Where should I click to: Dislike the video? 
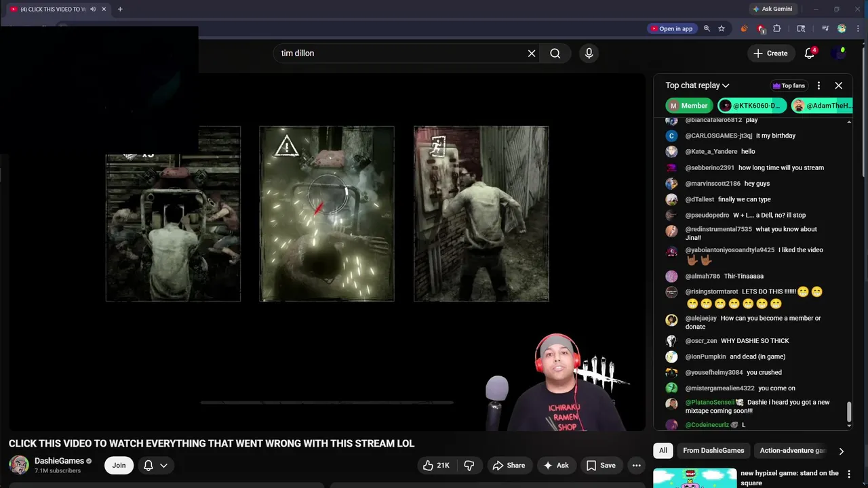click(x=469, y=465)
